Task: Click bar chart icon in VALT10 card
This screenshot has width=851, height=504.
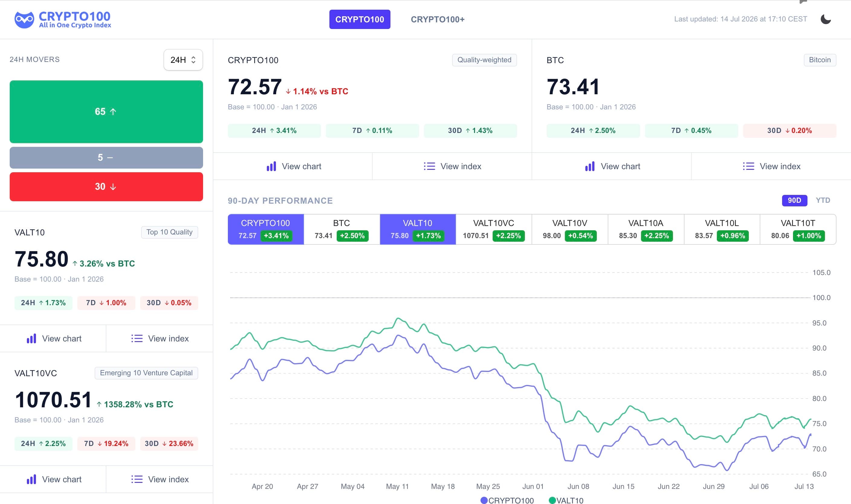Action: pyautogui.click(x=32, y=338)
